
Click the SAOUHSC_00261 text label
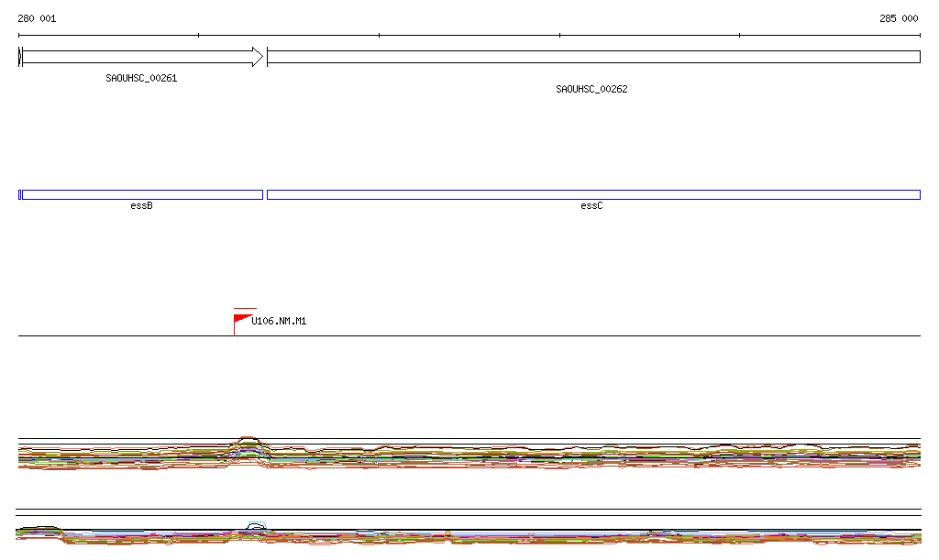[x=141, y=78]
